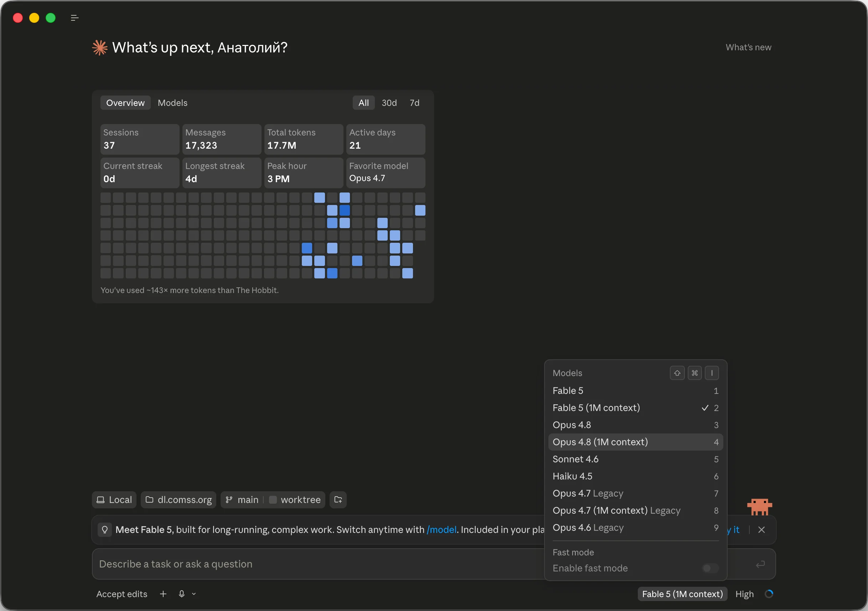Select the Sonnet 4.6 model
The image size is (868, 611).
(636, 459)
